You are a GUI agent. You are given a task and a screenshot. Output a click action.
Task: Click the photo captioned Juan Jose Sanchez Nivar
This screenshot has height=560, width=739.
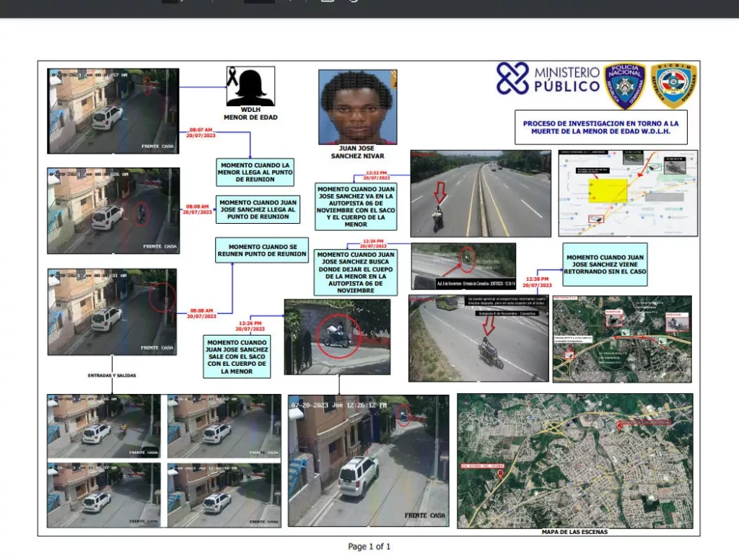(357, 107)
